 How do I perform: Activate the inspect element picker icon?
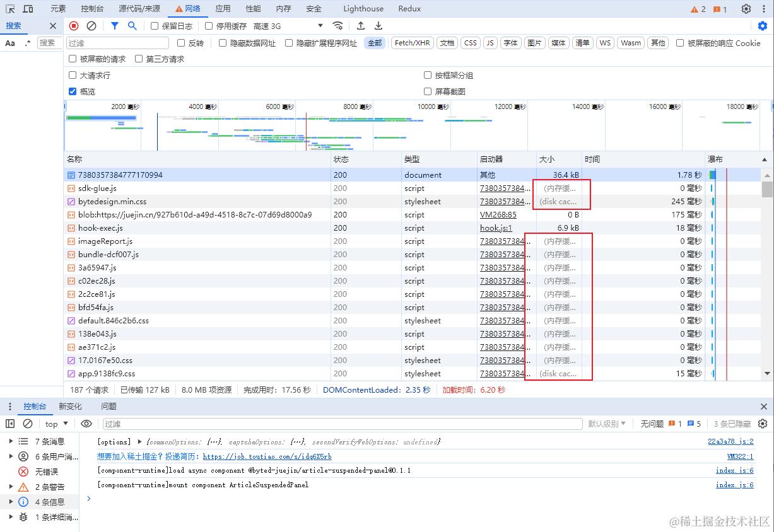click(10, 9)
